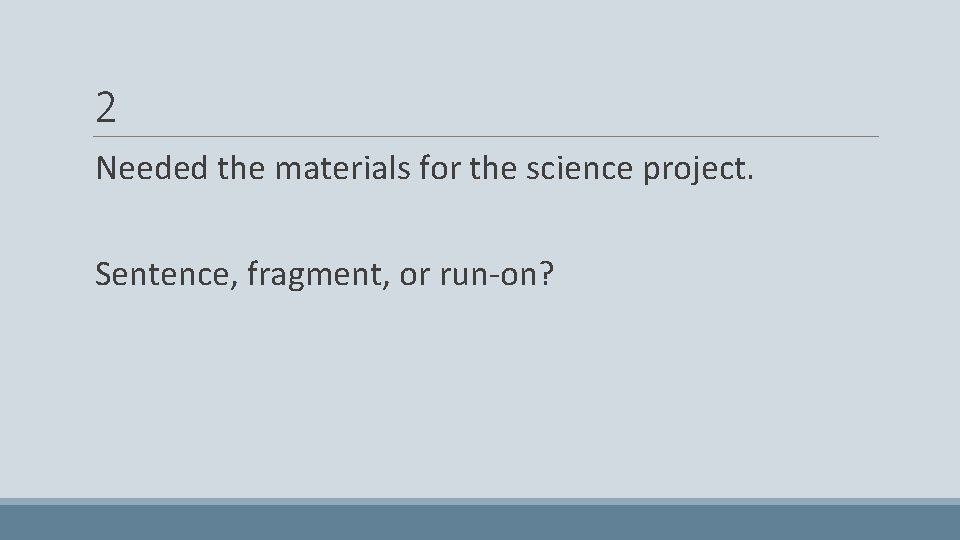The width and height of the screenshot is (960, 540).
Task: Click the word 'Sentence,' in the question
Action: click(x=167, y=274)
